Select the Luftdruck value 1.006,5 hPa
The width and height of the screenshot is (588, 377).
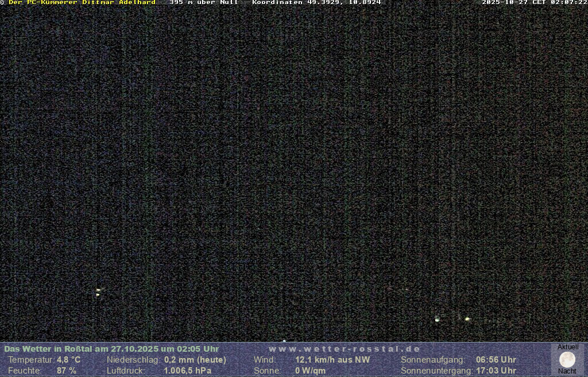188,371
